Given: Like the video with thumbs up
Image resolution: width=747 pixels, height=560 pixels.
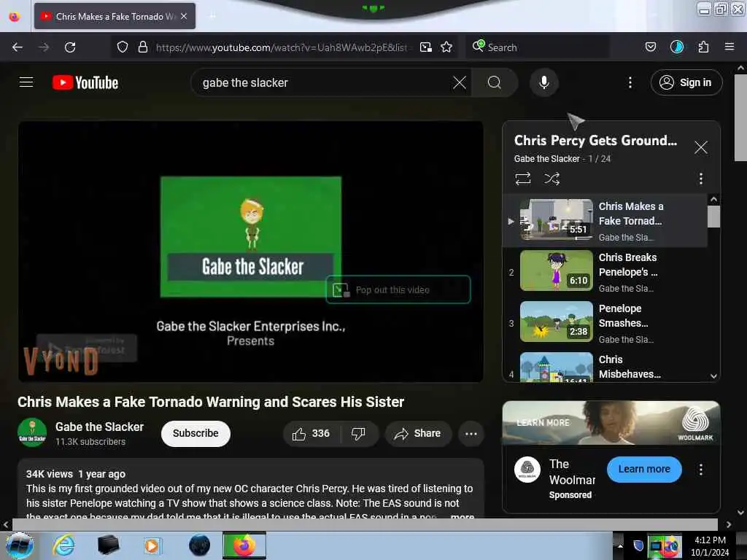Looking at the screenshot, I should 311,434.
